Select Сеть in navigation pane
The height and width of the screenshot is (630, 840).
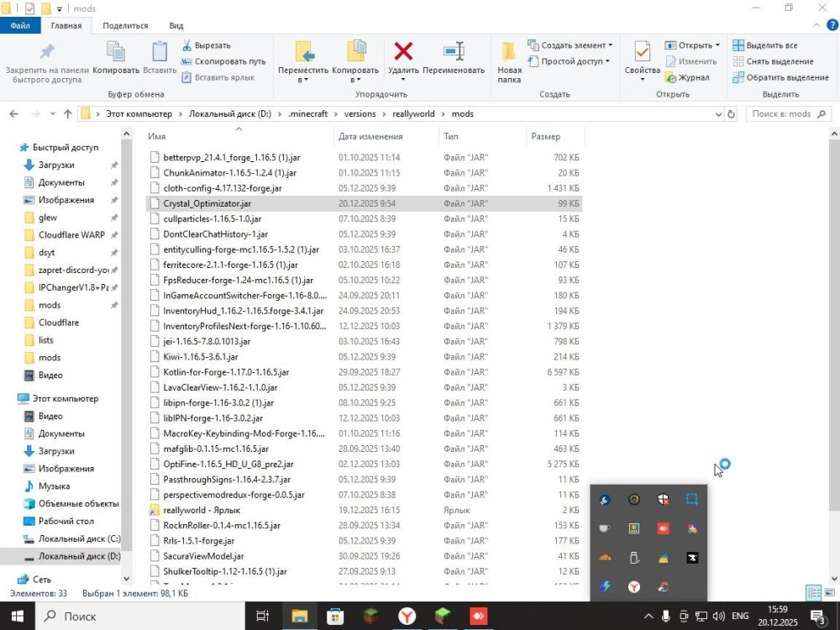click(41, 579)
